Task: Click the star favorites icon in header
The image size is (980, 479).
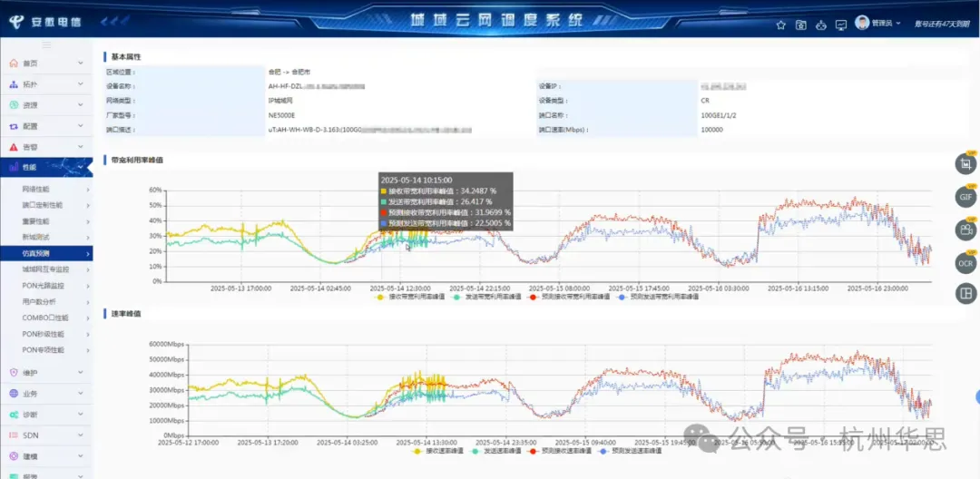Action: (x=780, y=24)
